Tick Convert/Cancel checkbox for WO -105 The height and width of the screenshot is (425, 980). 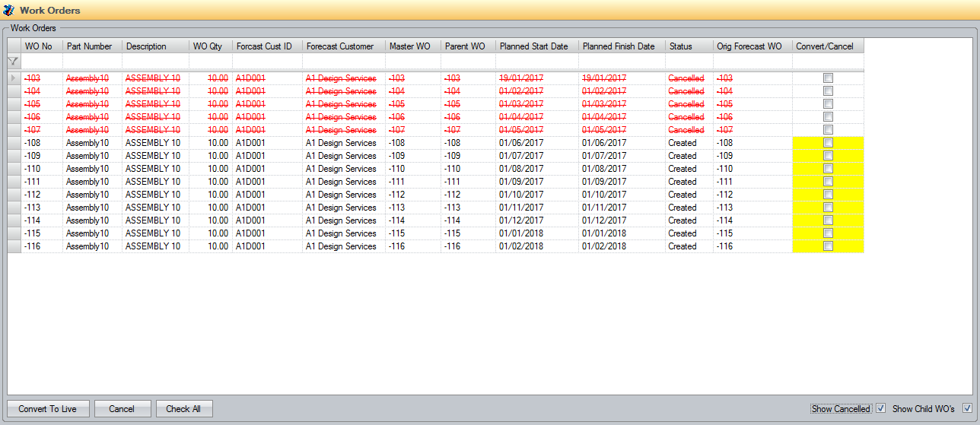click(x=828, y=104)
